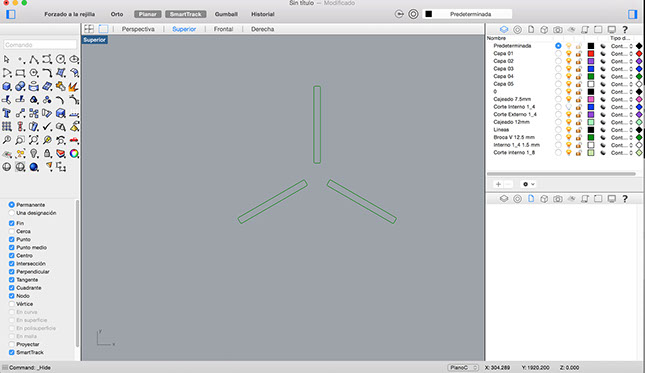The height and width of the screenshot is (373, 645).
Task: Toggle the Punto medio snap checkbox
Action: (12, 248)
